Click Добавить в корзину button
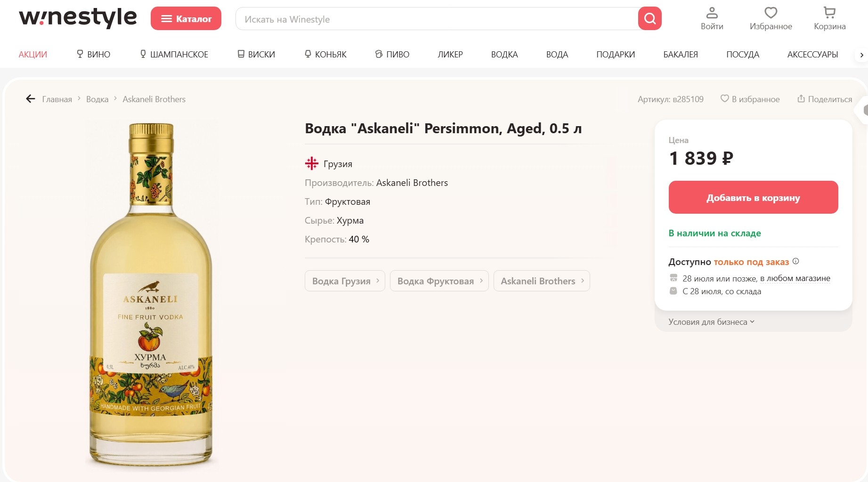The image size is (868, 482). pos(753,198)
